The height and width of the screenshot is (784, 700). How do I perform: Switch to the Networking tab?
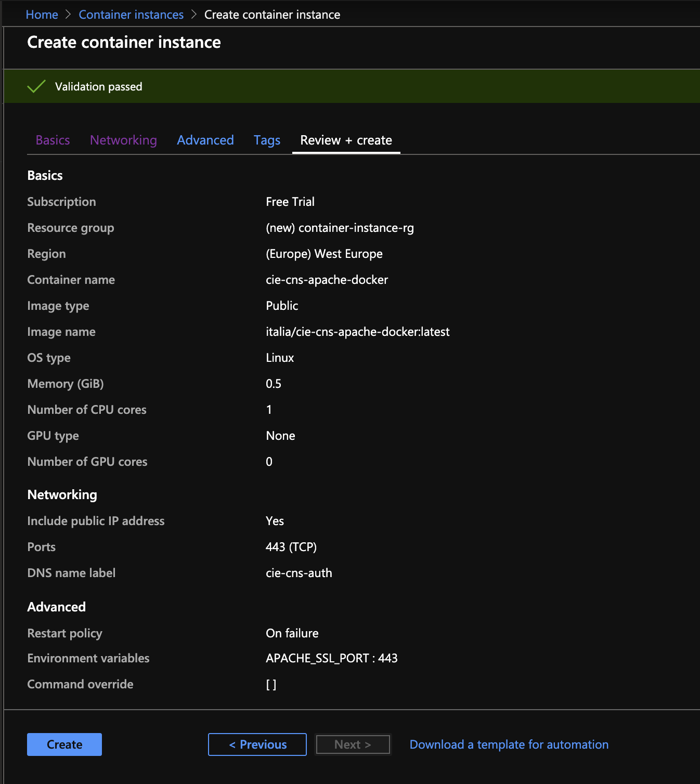tap(123, 140)
